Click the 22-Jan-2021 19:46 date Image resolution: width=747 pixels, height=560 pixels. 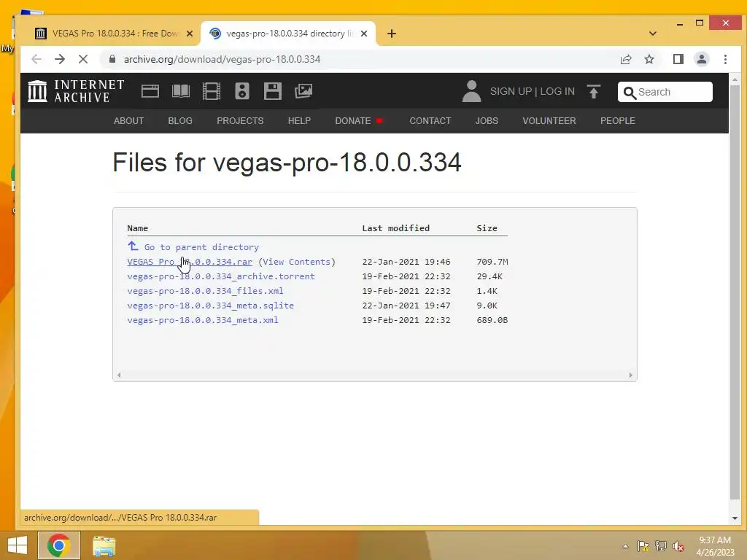406,262
